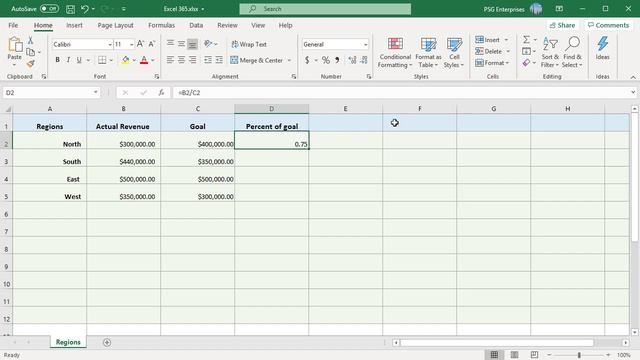Viewport: 640px width, 360px height.
Task: Click the Format Painter brush icon
Action: click(x=30, y=64)
